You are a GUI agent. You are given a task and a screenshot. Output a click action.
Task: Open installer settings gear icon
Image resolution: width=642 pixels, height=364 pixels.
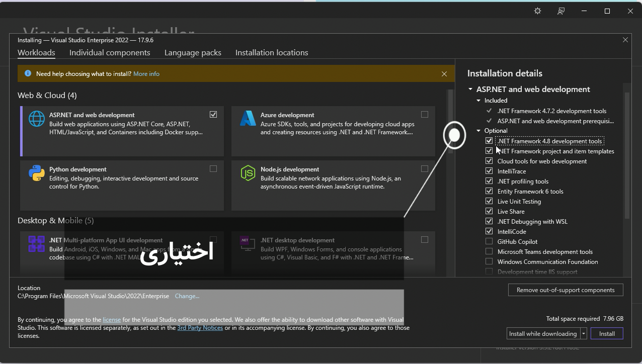[x=537, y=11]
